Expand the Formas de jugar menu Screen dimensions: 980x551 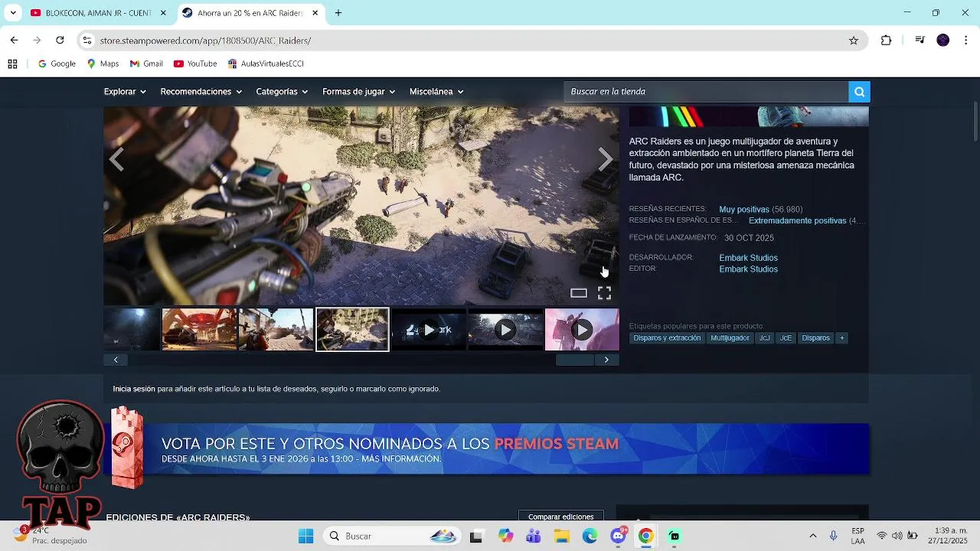coord(358,92)
